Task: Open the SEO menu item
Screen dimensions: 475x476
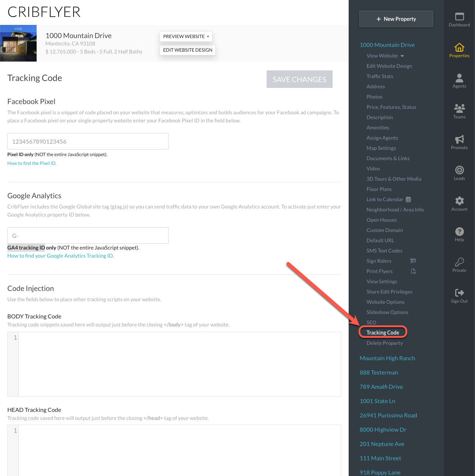Action: 371,322
